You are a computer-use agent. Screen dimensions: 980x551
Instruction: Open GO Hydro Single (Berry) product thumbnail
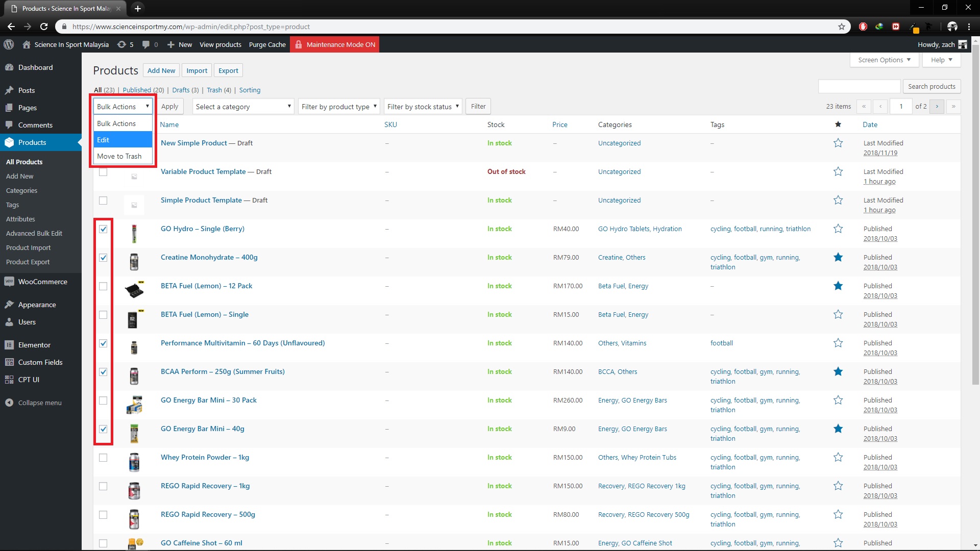point(134,234)
